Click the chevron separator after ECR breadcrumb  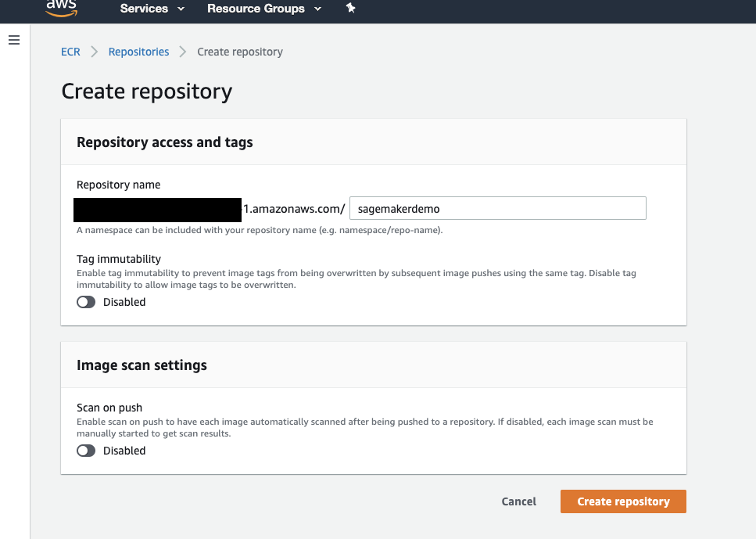tap(95, 52)
